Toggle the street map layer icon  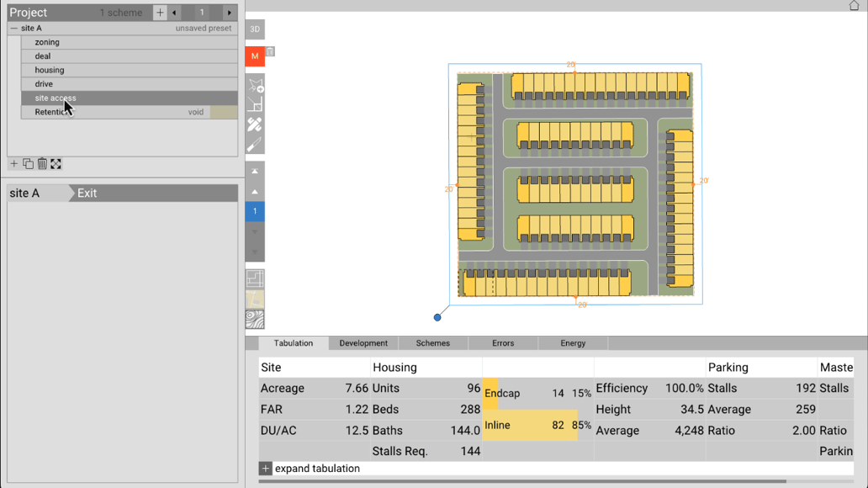coord(255,300)
